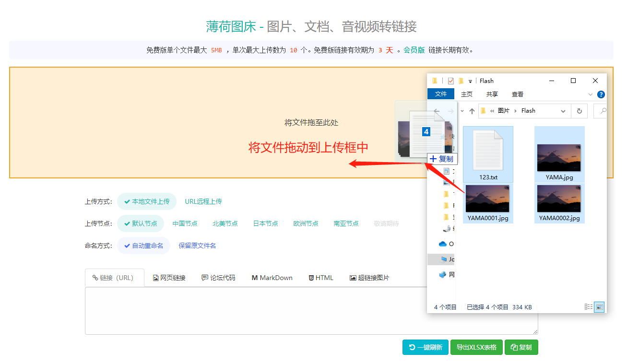Image resolution: width=627 pixels, height=364 pixels.
Task: Click the USB drive icon in sidebar
Action: coord(446,229)
